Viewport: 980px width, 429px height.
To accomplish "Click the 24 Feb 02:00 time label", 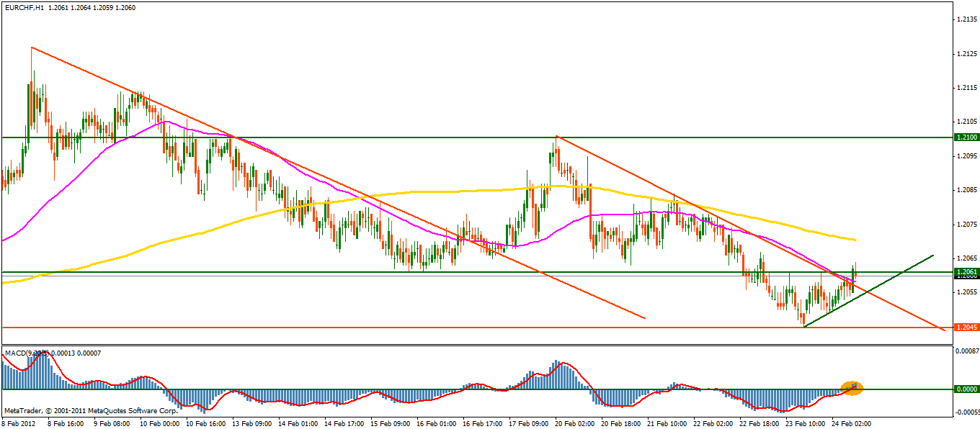I will coord(851,424).
